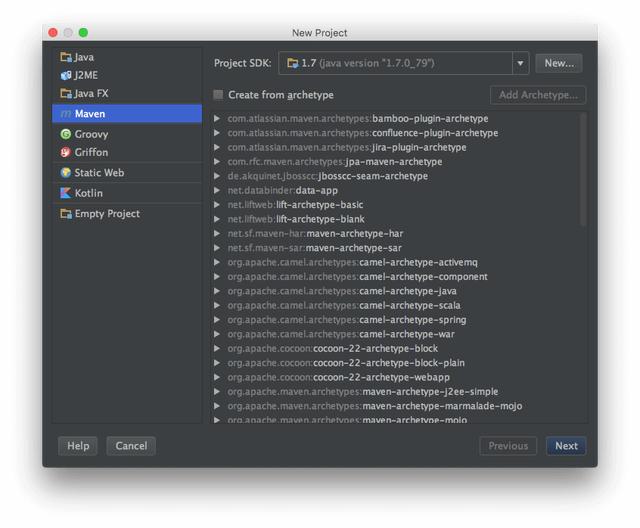Viewport: 640px width, 528px height.
Task: Select Static Web project type
Action: point(127,173)
